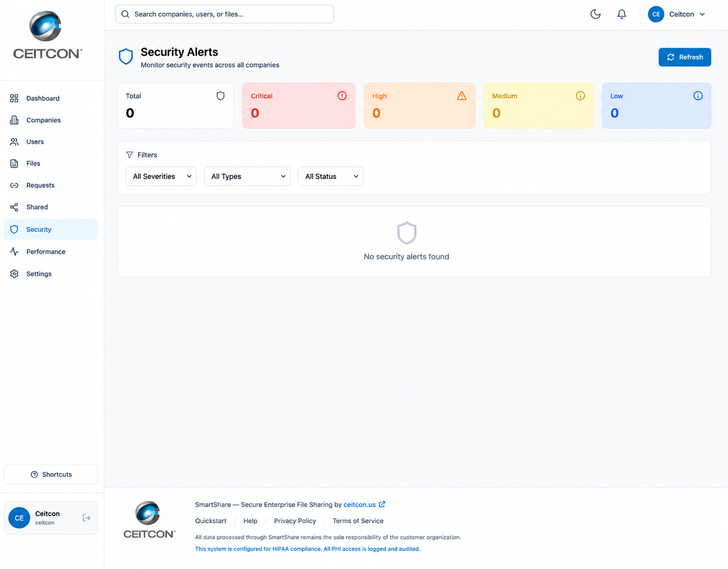Screen dimensions: 728x569
Task: Click the info icon on Medium card
Action: point(580,95)
